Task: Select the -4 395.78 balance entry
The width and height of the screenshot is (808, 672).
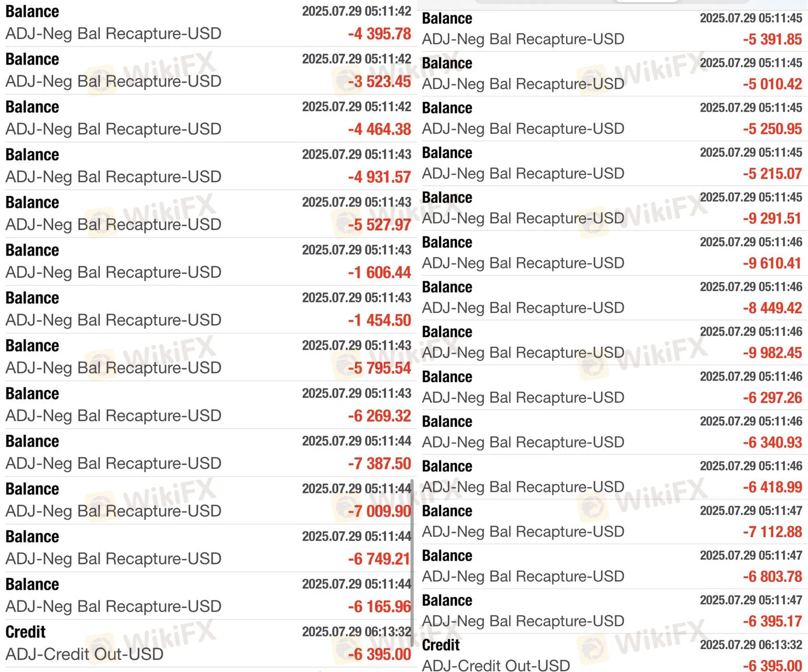Action: (208, 23)
